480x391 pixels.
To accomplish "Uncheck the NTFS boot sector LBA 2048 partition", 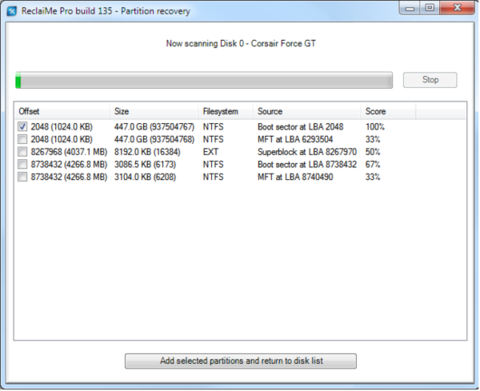I will tap(22, 126).
